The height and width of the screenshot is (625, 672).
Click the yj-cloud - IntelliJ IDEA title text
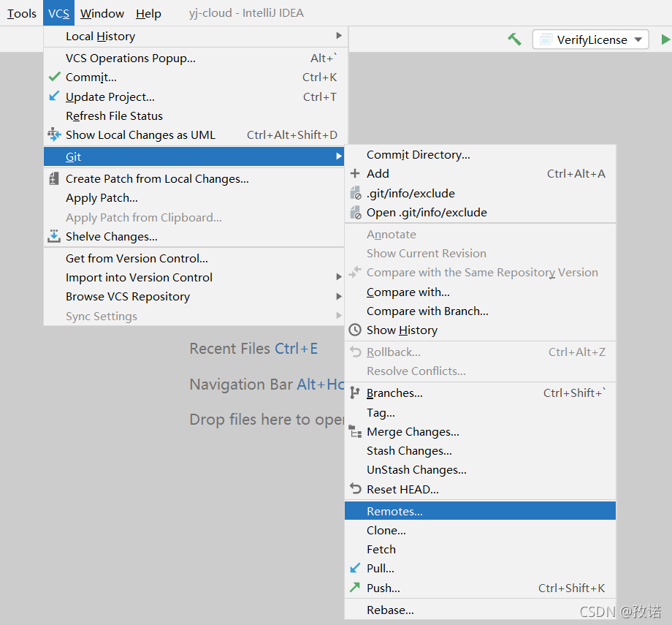tap(246, 13)
